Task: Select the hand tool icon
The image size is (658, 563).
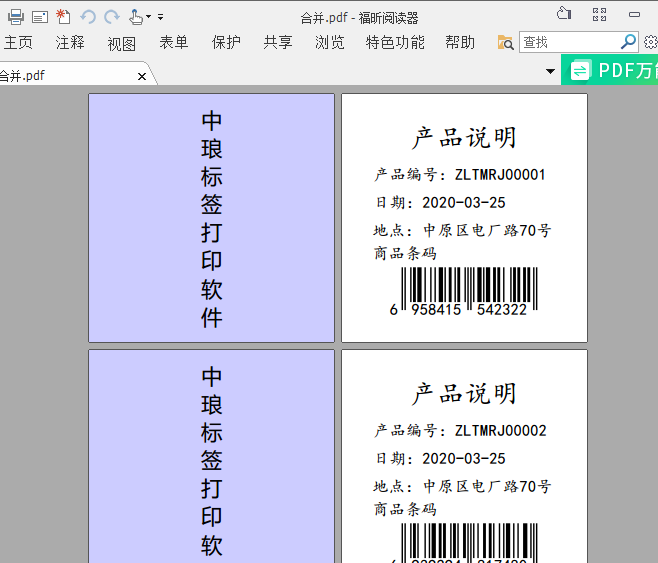Action: point(135,16)
